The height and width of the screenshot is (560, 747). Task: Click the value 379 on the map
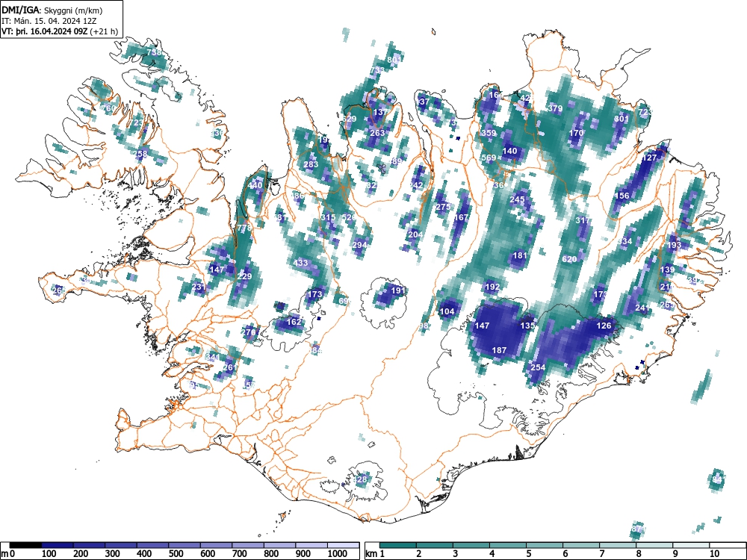[x=555, y=108]
